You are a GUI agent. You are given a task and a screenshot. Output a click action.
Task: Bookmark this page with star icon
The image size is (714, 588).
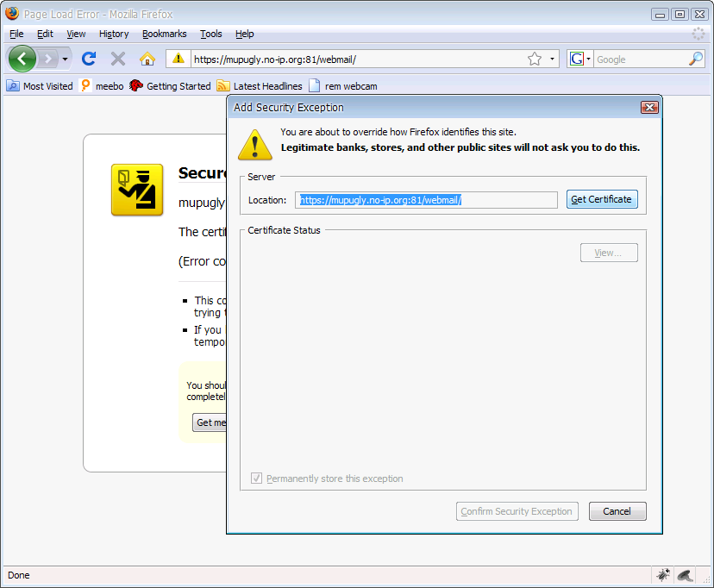coord(535,59)
